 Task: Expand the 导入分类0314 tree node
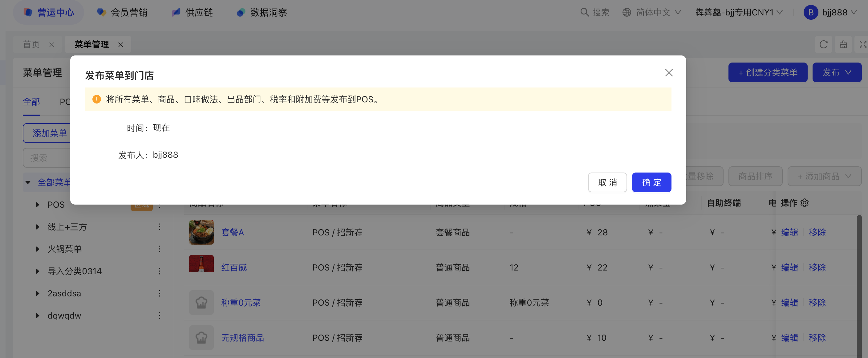(37, 271)
